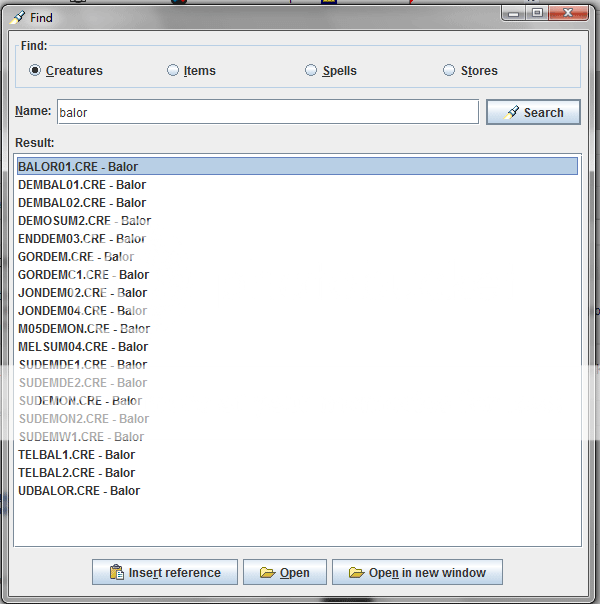600x604 pixels.
Task: Click the Insert reference button
Action: coord(165,573)
